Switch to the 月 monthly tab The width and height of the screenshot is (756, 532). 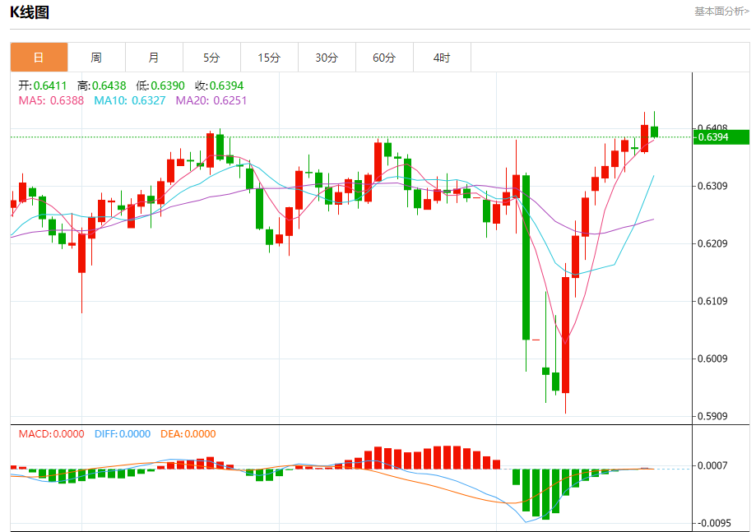[x=154, y=58]
